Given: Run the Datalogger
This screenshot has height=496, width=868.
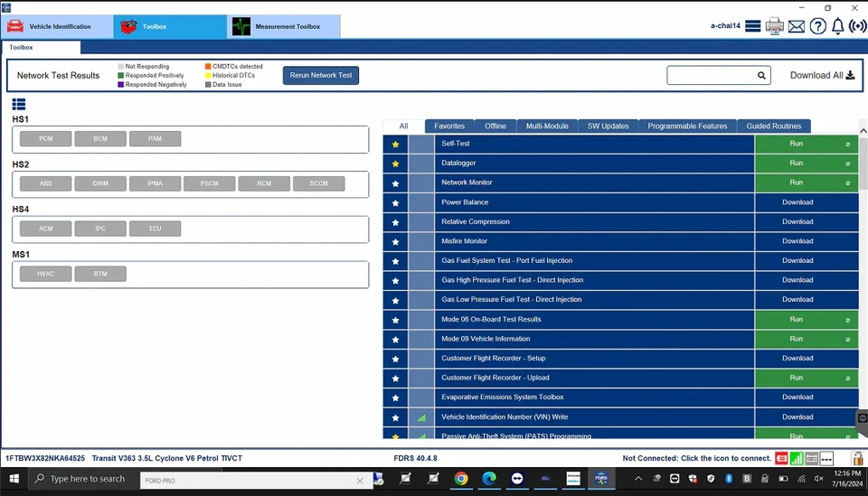Looking at the screenshot, I should (806, 164).
